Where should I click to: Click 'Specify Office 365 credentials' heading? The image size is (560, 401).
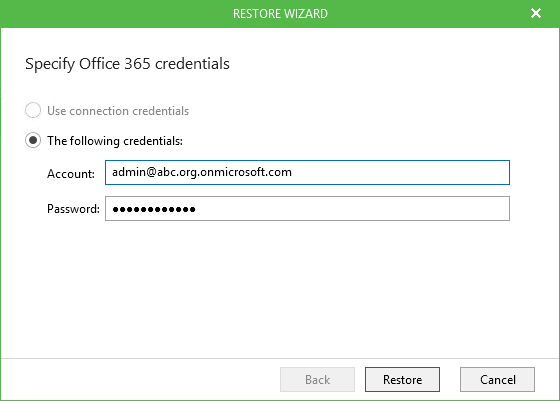[128, 64]
